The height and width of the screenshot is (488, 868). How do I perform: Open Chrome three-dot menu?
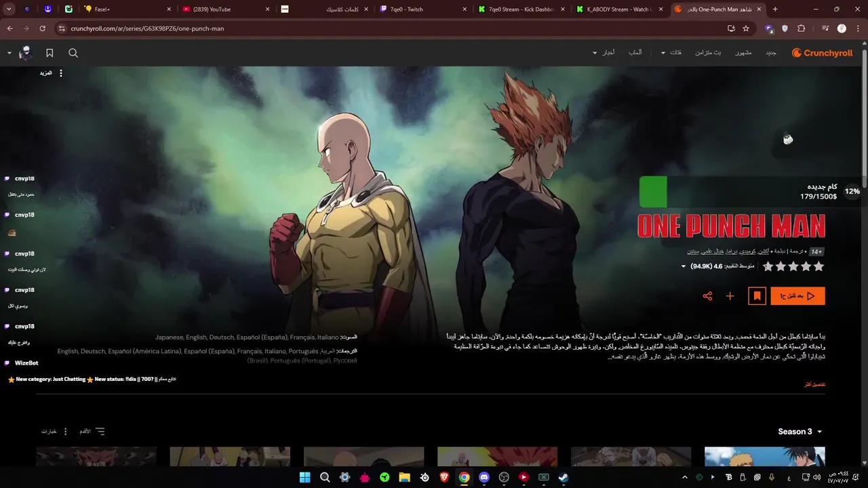[858, 28]
